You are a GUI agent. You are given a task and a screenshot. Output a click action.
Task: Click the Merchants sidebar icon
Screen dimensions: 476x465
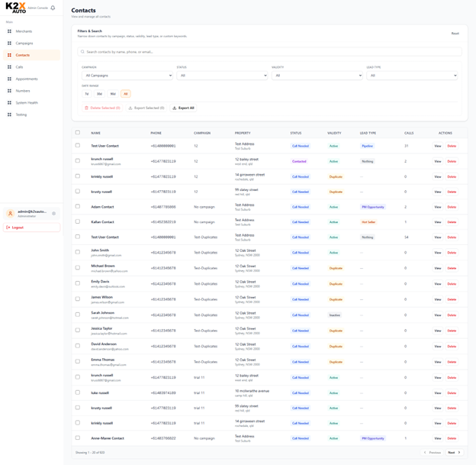(9, 31)
